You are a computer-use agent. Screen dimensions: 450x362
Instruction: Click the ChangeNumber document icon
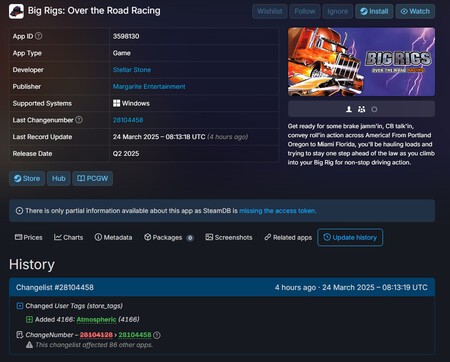(20, 335)
